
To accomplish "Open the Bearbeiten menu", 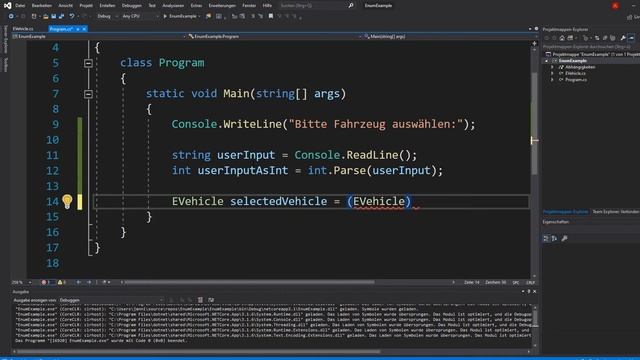I will tap(42, 6).
